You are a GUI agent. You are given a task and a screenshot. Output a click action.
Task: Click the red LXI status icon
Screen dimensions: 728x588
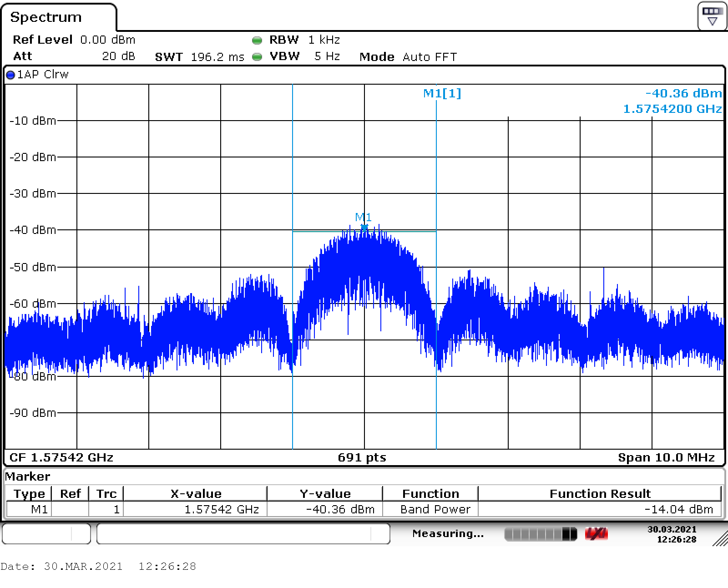point(596,534)
